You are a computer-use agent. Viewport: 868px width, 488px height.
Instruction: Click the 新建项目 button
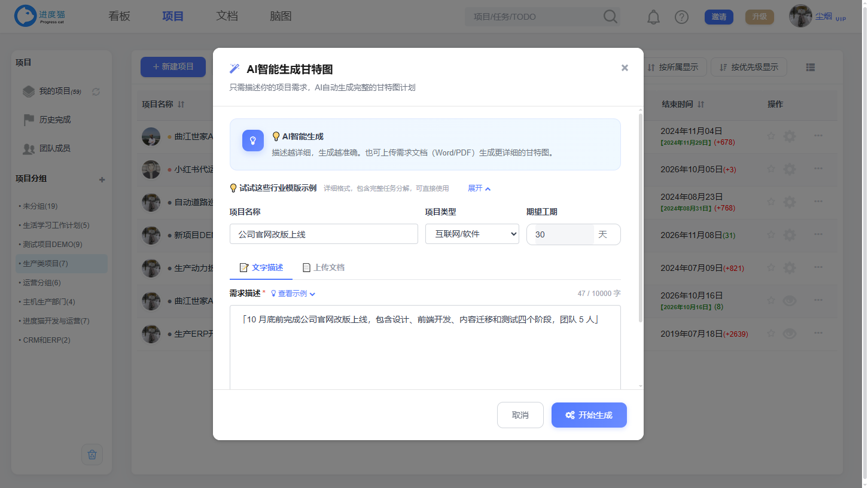pos(173,67)
